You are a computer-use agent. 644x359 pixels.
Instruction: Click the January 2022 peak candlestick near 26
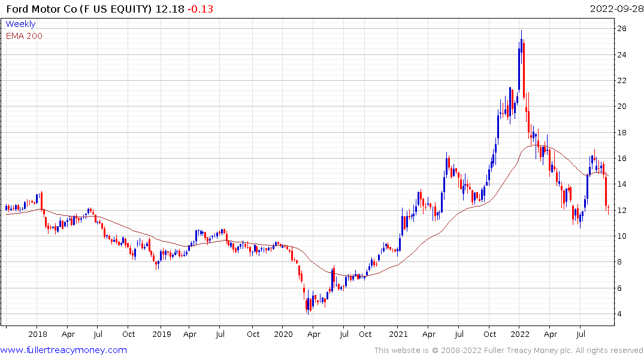(522, 46)
